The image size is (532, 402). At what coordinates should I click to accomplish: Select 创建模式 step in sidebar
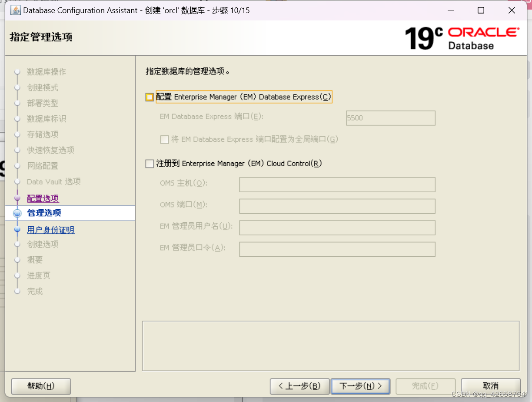(x=43, y=87)
